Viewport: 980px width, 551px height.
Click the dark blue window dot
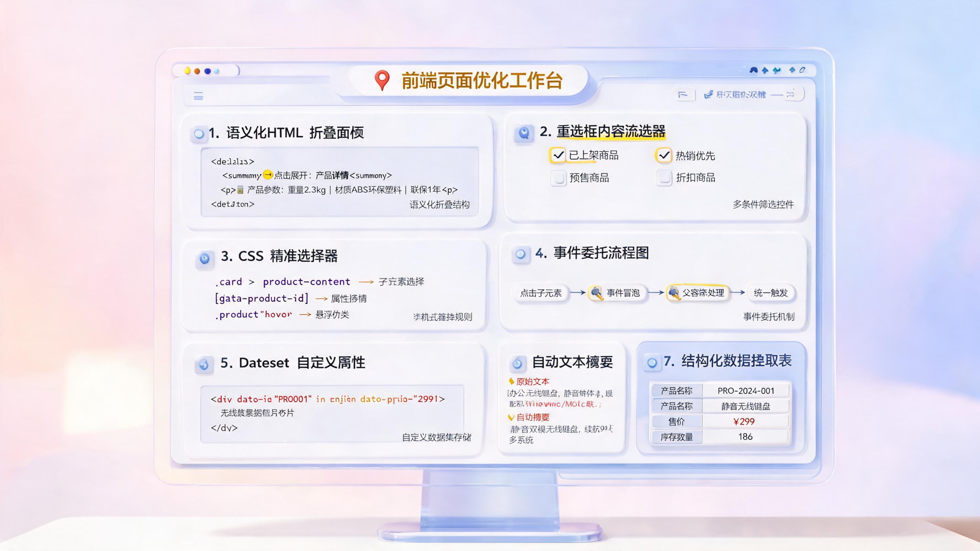pyautogui.click(x=207, y=71)
